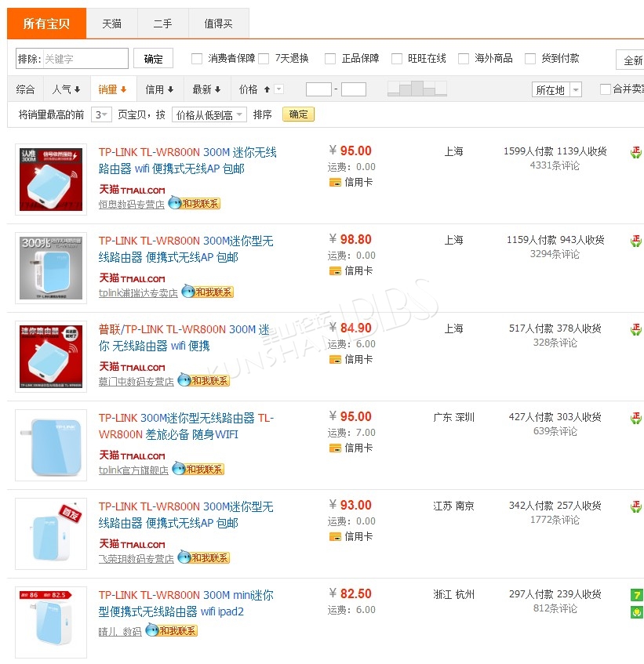Click guarantee badge icon on the 328条评论 row
Screen dimensions: 644x664
(x=636, y=329)
